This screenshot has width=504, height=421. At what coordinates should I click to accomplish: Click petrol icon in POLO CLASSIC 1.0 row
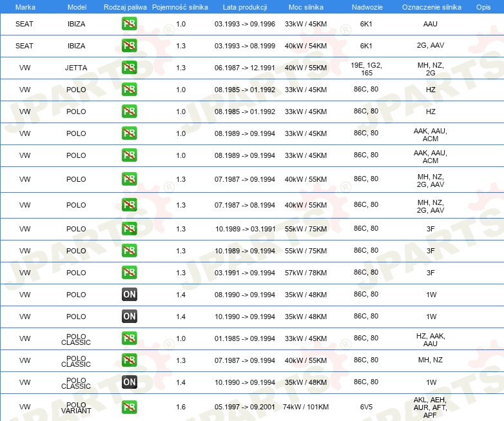click(129, 338)
